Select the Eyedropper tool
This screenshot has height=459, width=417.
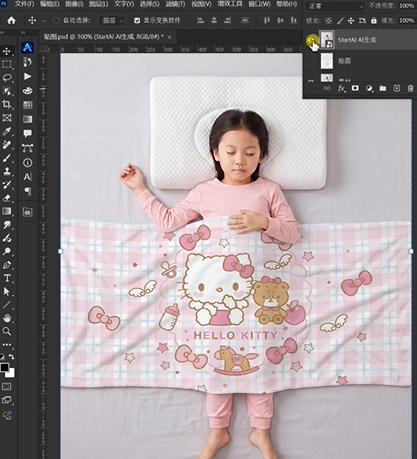(x=7, y=131)
